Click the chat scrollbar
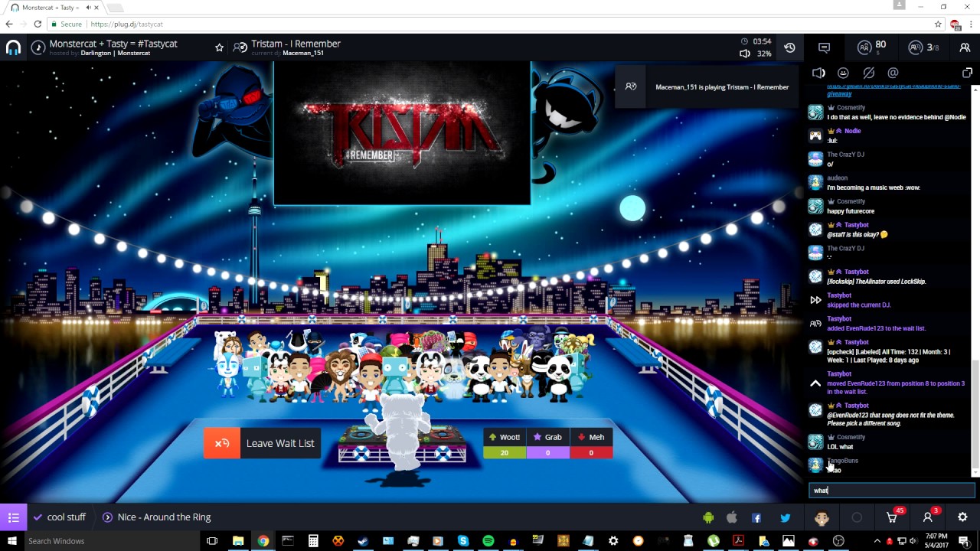Image resolution: width=980 pixels, height=551 pixels. pyautogui.click(x=975, y=413)
